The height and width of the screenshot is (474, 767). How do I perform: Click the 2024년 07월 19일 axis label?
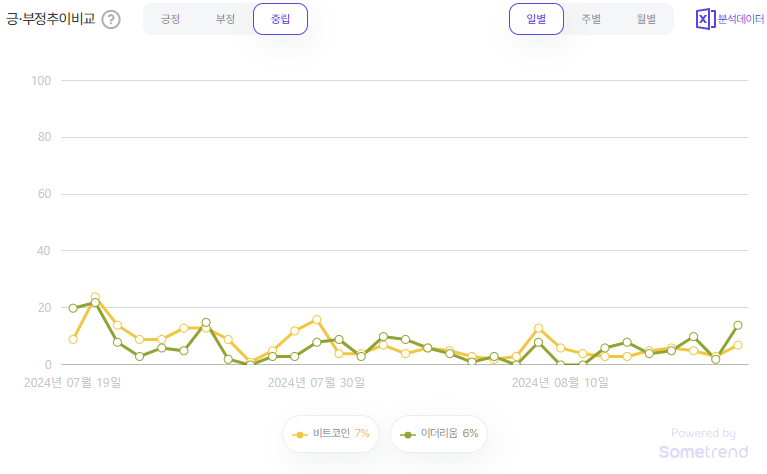tap(72, 383)
